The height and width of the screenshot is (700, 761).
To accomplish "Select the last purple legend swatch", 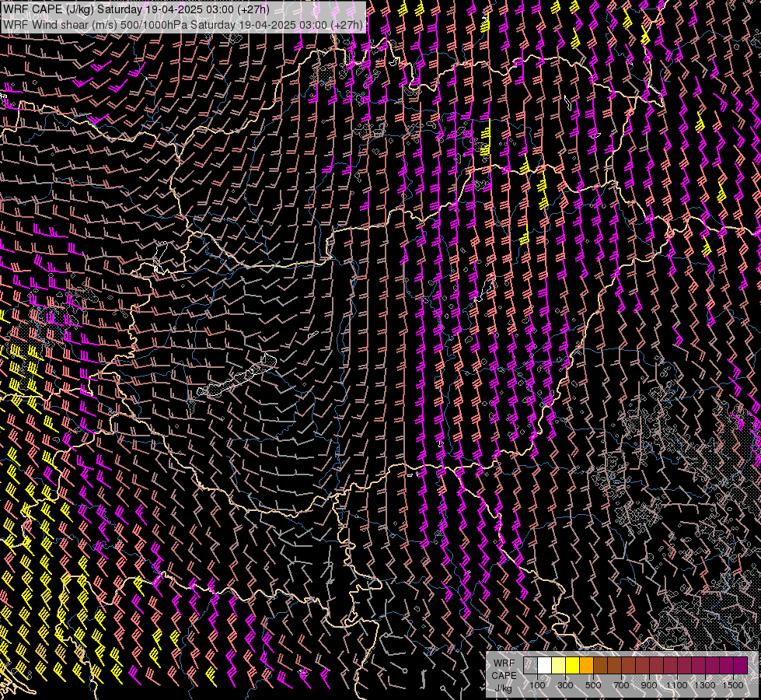I will (x=741, y=666).
